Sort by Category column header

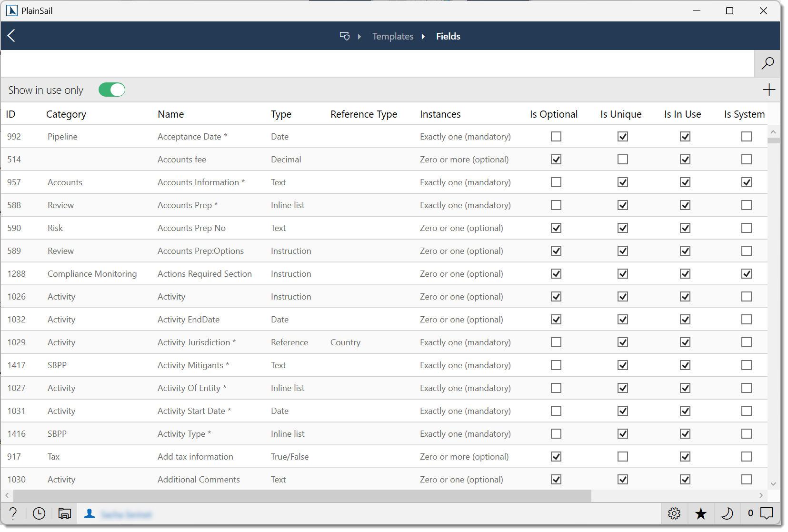tap(66, 114)
